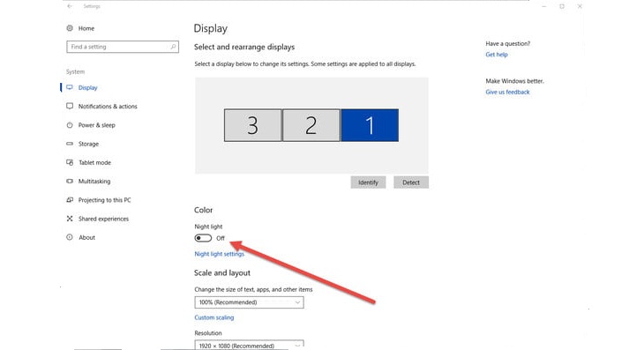Click the Multitasking icon
Viewport: 644px width, 350px height.
click(x=70, y=181)
